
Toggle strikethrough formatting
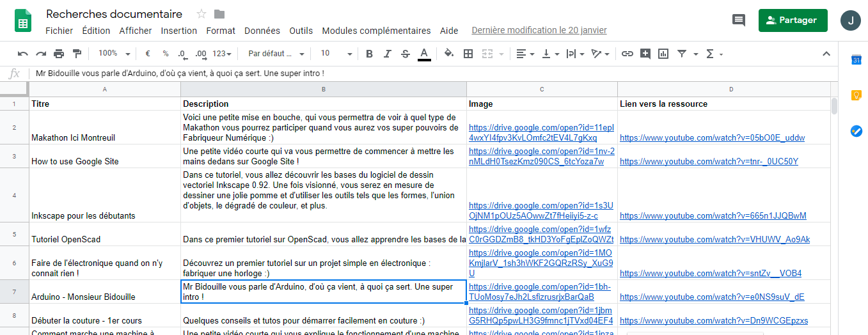tap(405, 54)
